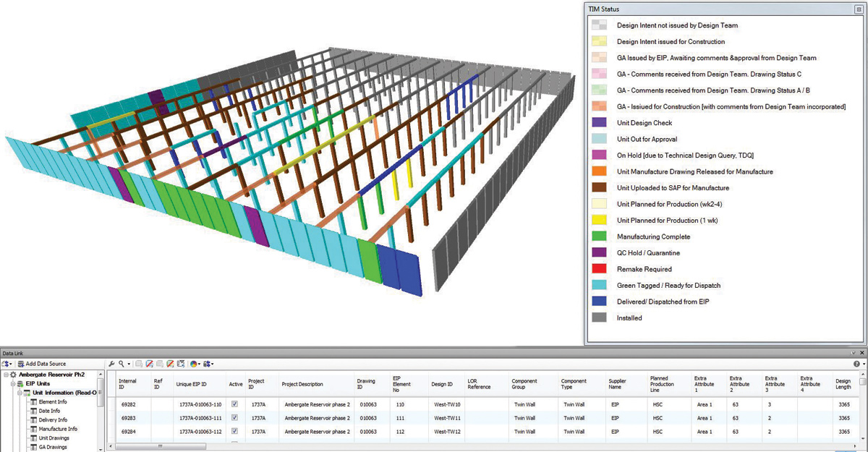Click the table icon next to Delivery Info
This screenshot has width=868, height=452.
pyautogui.click(x=33, y=419)
